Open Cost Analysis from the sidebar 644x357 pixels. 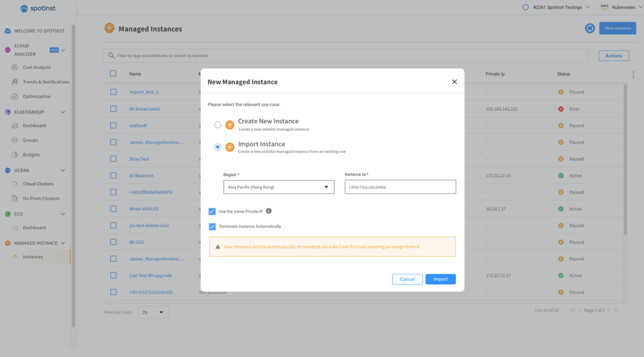tap(37, 67)
